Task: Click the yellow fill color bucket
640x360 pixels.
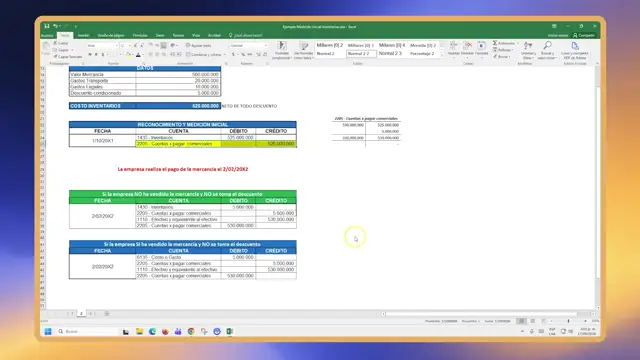Action: (128, 54)
